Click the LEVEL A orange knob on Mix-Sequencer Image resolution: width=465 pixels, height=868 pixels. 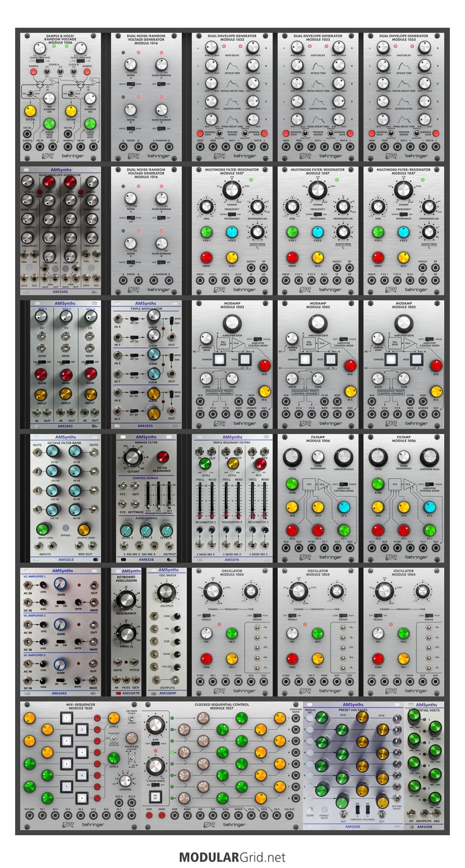point(113,718)
